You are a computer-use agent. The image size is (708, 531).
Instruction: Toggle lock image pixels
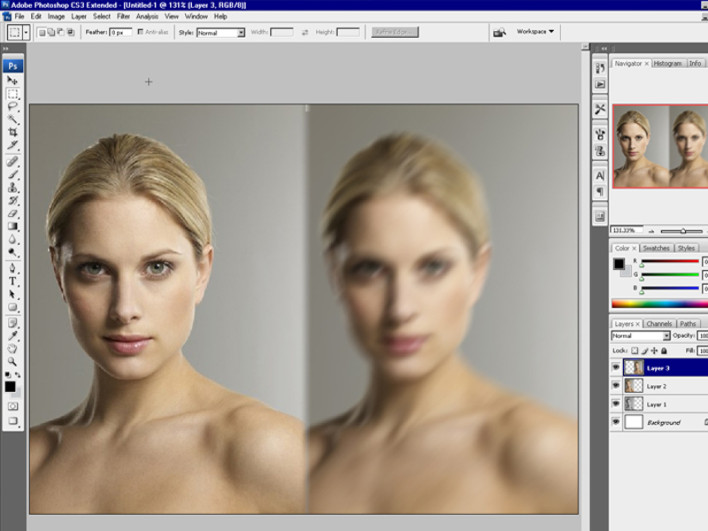pyautogui.click(x=645, y=350)
